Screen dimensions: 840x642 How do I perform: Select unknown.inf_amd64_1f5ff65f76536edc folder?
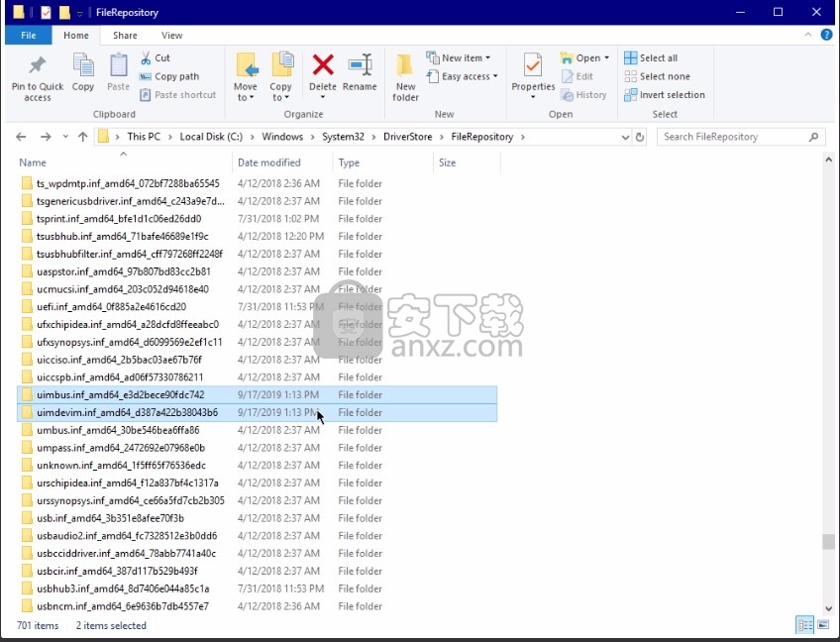[x=258, y=466]
